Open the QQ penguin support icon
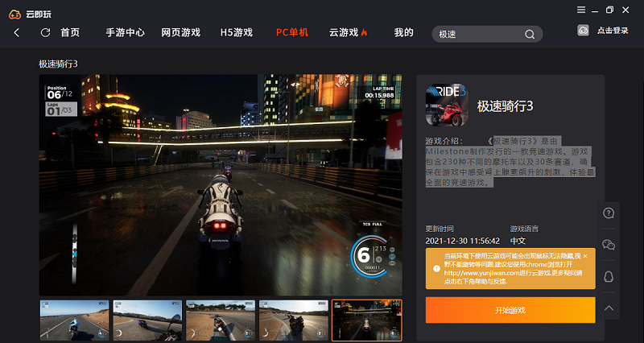This screenshot has height=343, width=644. (x=609, y=276)
